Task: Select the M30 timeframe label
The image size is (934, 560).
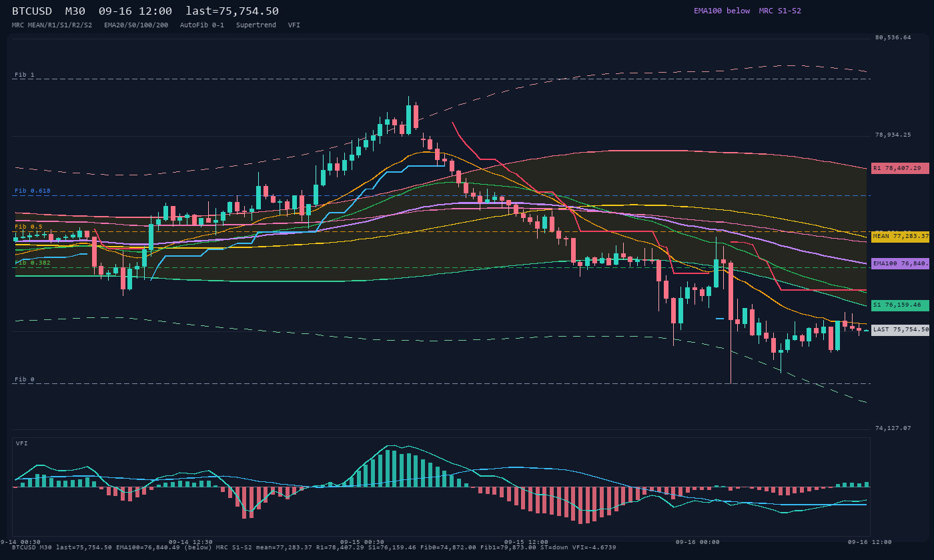Action: [x=75, y=11]
